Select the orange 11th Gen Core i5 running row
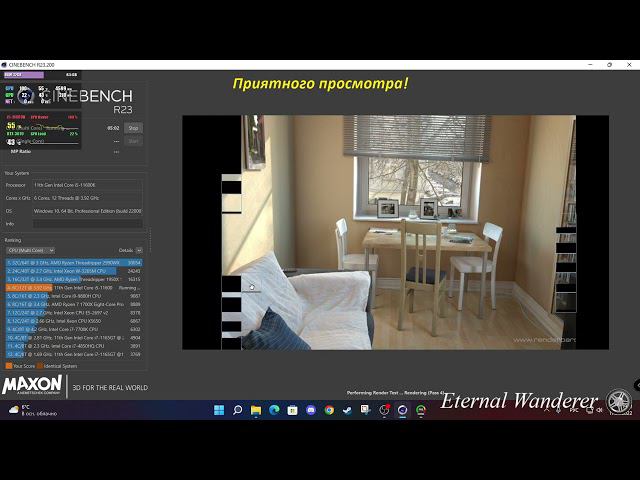The width and height of the screenshot is (640, 480). pos(74,288)
